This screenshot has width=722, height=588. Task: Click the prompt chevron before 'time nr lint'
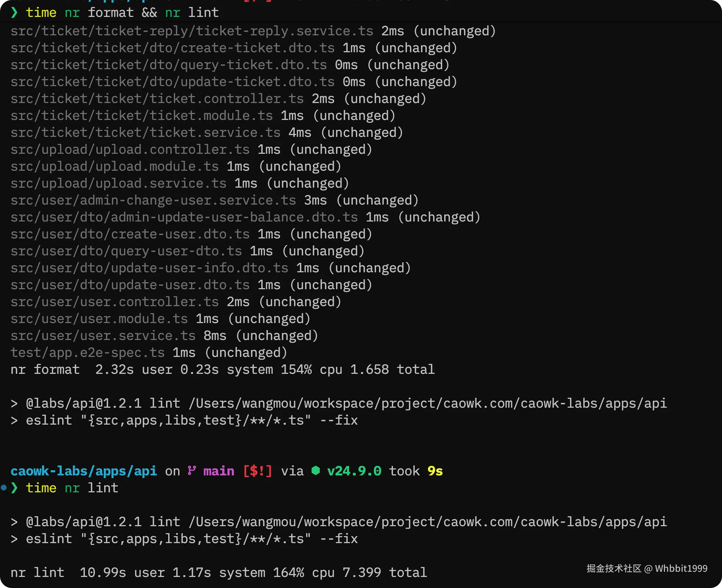[14, 488]
